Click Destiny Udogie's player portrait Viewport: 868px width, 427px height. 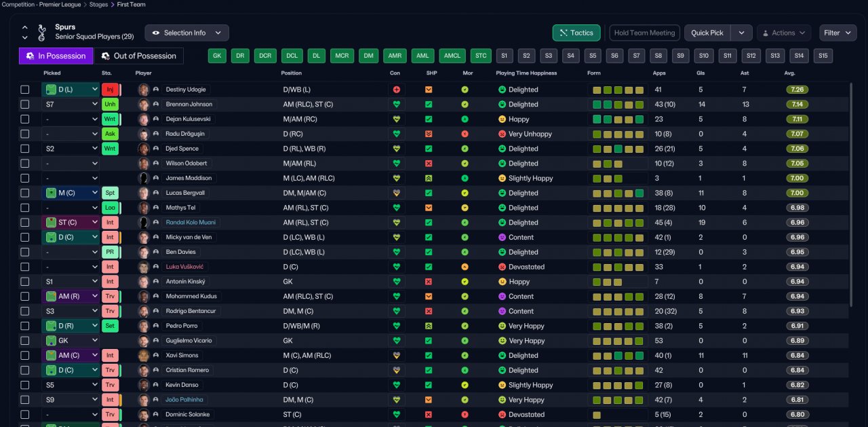pyautogui.click(x=143, y=90)
